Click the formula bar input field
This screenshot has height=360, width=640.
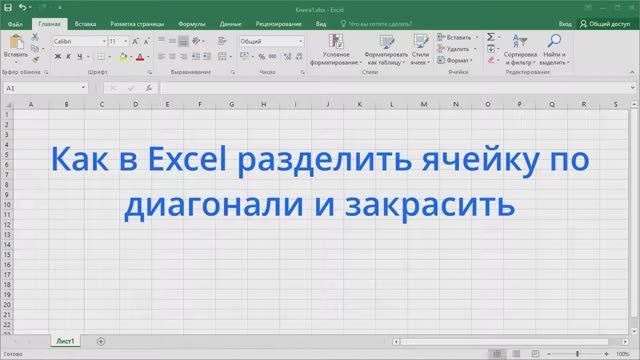pos(394,88)
